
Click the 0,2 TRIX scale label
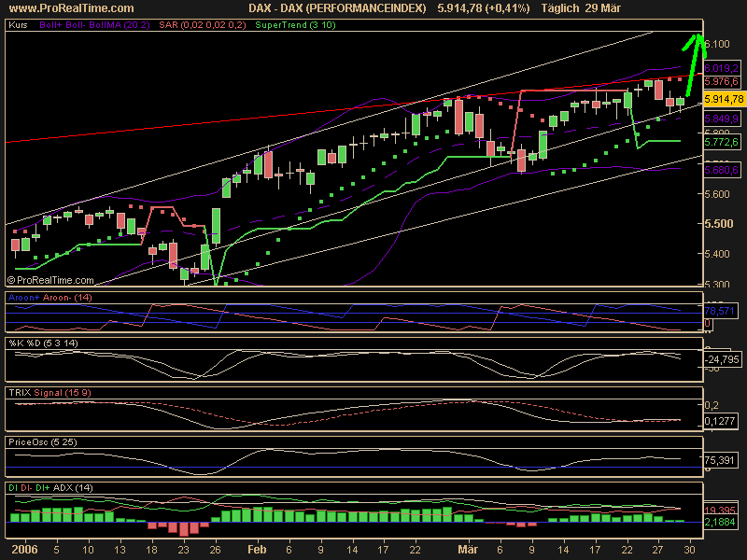click(x=712, y=405)
